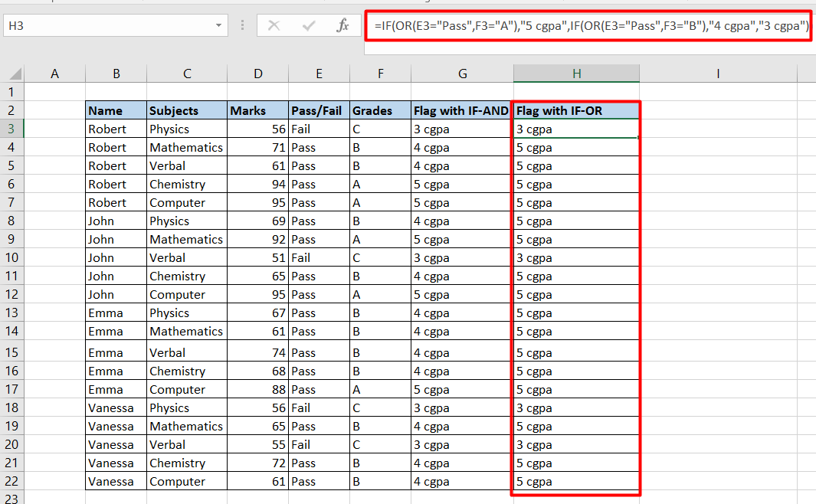Click Vanessa's Computer subject cell
Image resolution: width=816 pixels, height=504 pixels.
[187, 481]
